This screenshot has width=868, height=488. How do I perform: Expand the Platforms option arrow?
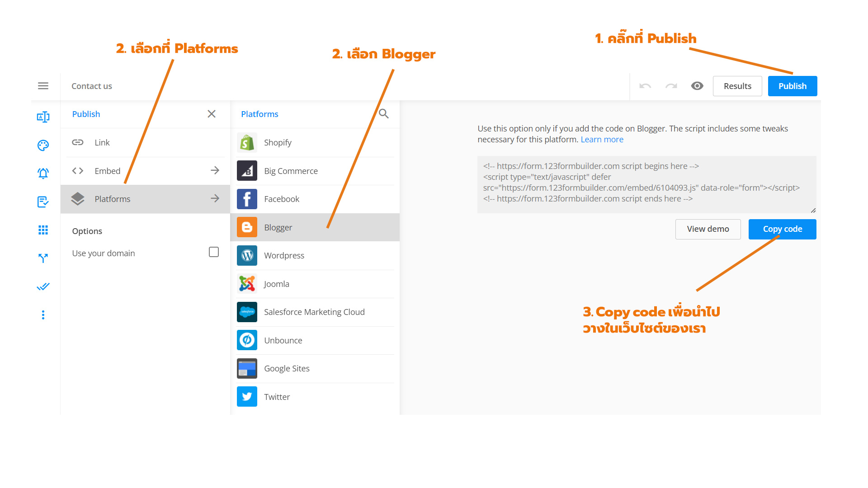215,198
